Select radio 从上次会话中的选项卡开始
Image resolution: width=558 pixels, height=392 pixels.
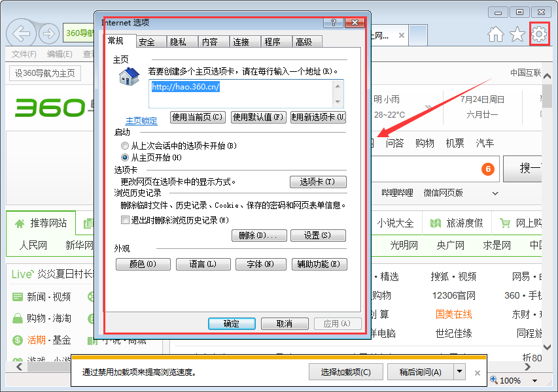pyautogui.click(x=125, y=146)
